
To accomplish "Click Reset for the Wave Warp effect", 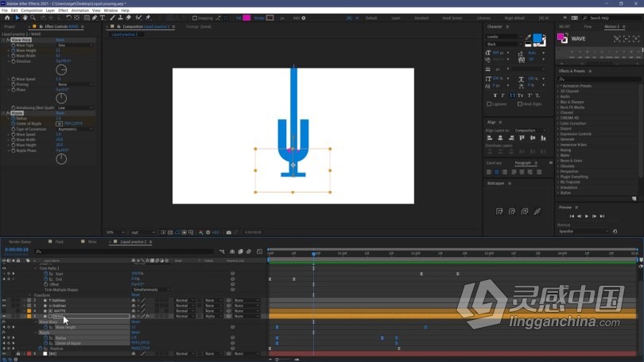I will pyautogui.click(x=60, y=40).
